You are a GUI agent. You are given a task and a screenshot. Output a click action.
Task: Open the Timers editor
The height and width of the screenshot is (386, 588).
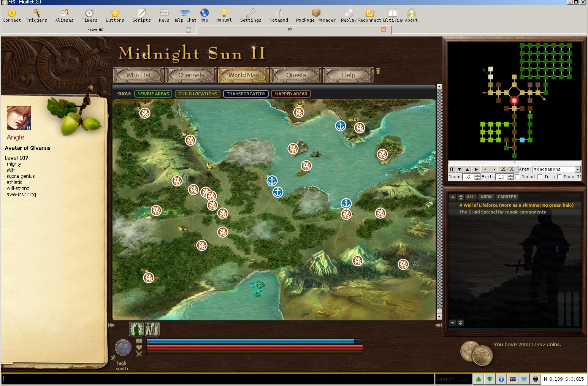(x=89, y=16)
